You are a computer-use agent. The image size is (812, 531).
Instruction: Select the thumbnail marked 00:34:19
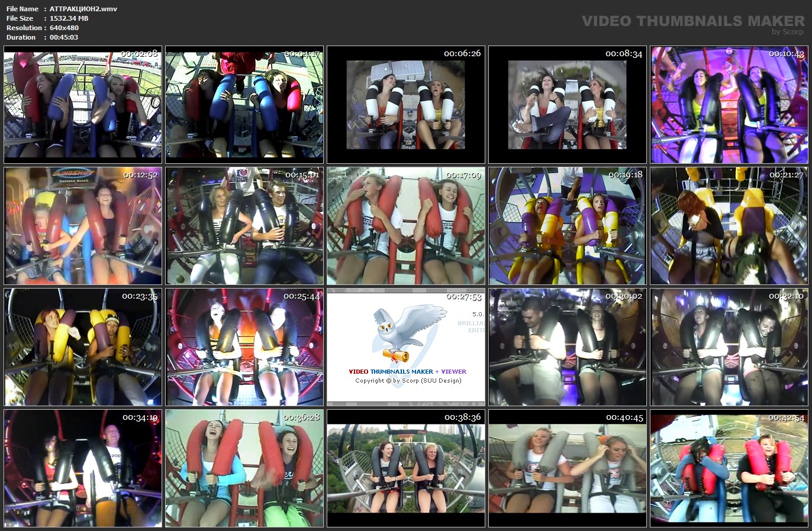83,468
